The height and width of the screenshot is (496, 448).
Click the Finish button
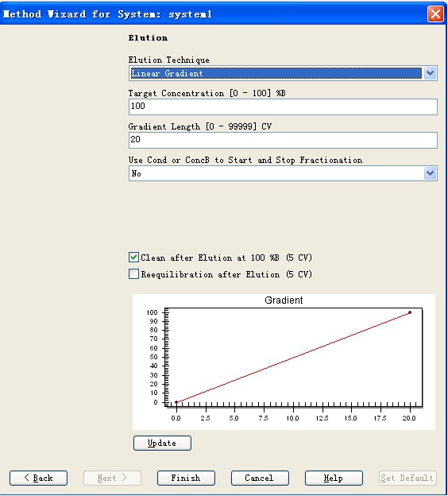click(x=186, y=478)
